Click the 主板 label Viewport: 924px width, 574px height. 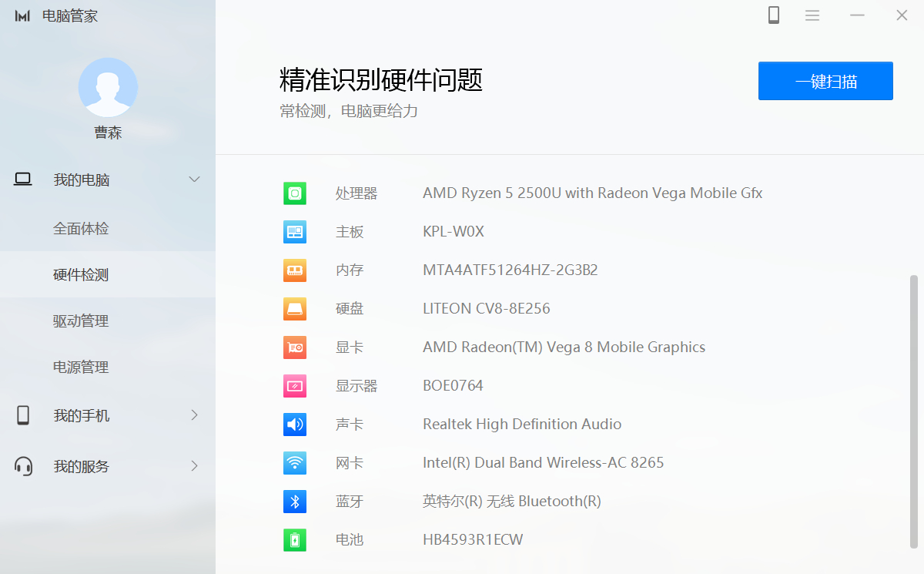(350, 232)
